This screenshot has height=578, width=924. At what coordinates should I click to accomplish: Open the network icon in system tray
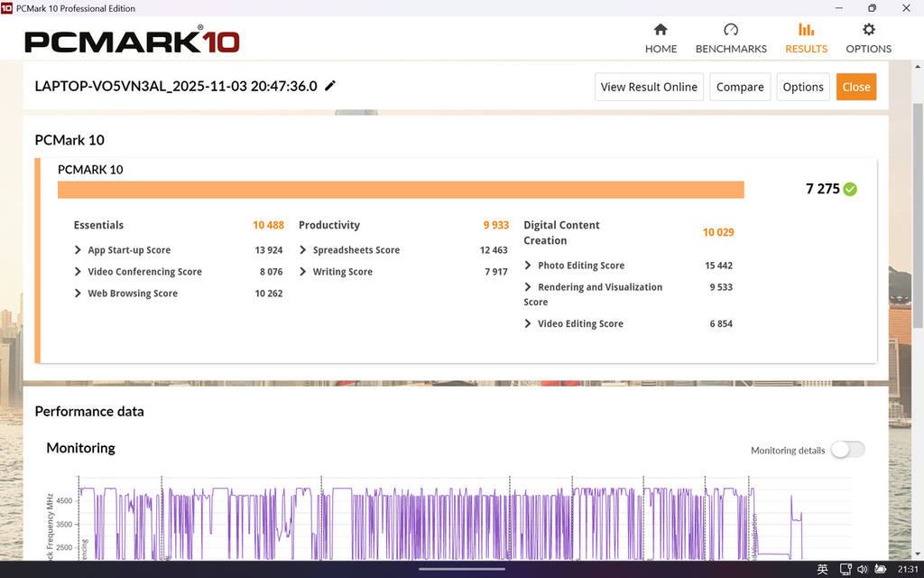tap(845, 570)
